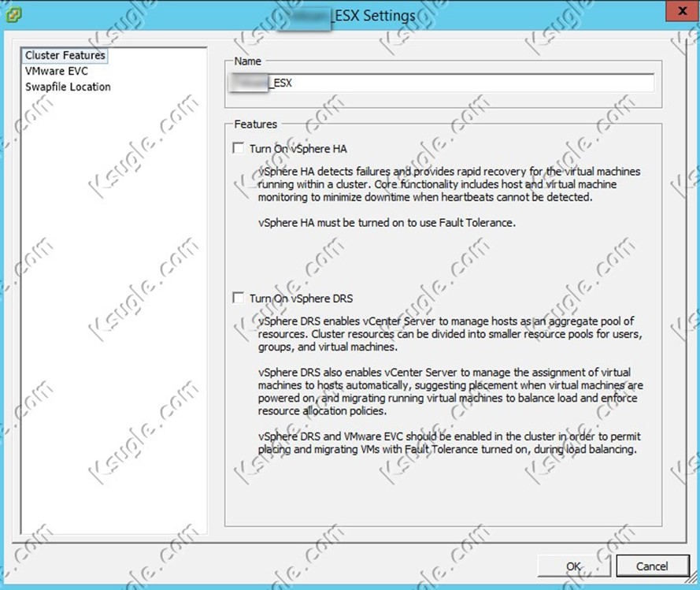Click the vSphere icon in the title bar

(x=15, y=14)
